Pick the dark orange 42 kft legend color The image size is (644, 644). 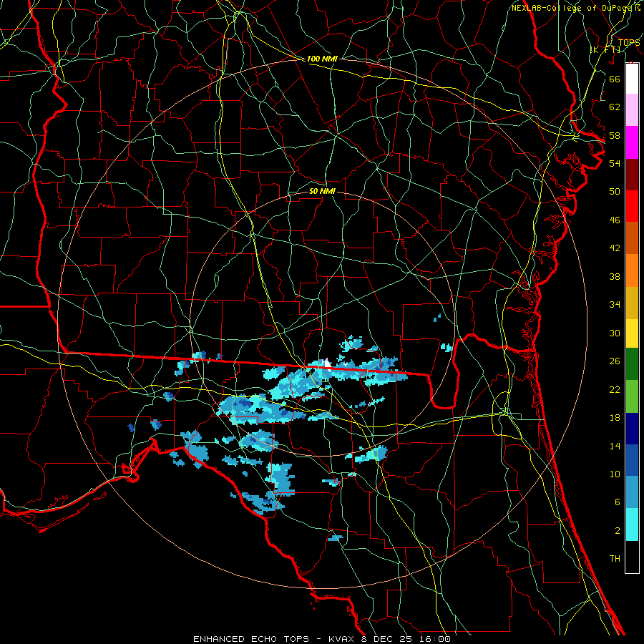pos(632,238)
